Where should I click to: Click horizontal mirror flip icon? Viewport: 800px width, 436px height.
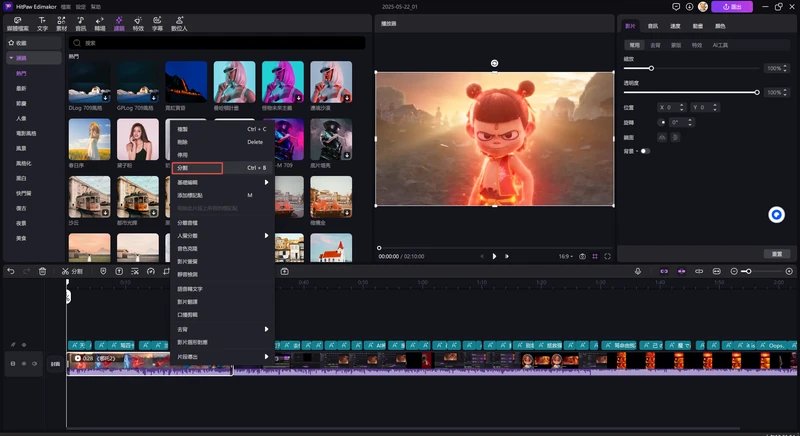662,137
